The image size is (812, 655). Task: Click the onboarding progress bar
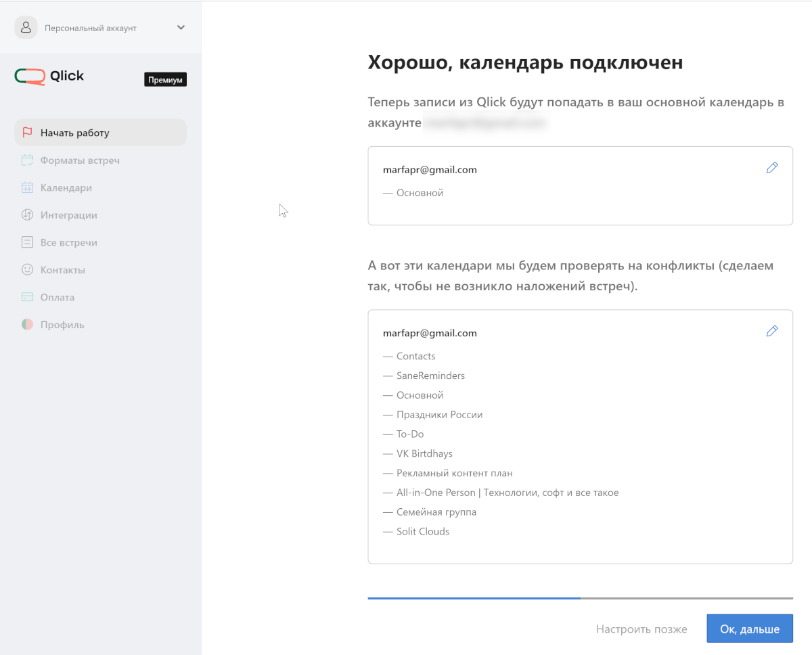click(x=580, y=598)
